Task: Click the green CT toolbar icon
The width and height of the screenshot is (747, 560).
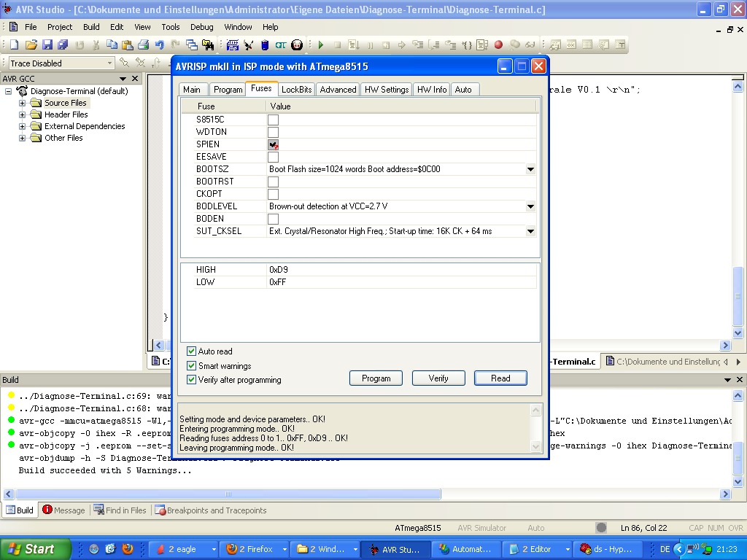Action: point(281,44)
